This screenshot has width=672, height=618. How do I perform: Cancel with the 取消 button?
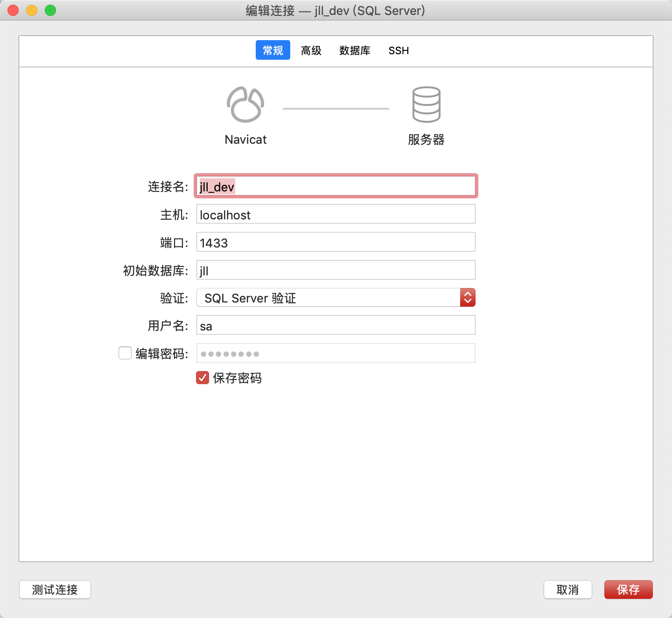[x=568, y=590]
